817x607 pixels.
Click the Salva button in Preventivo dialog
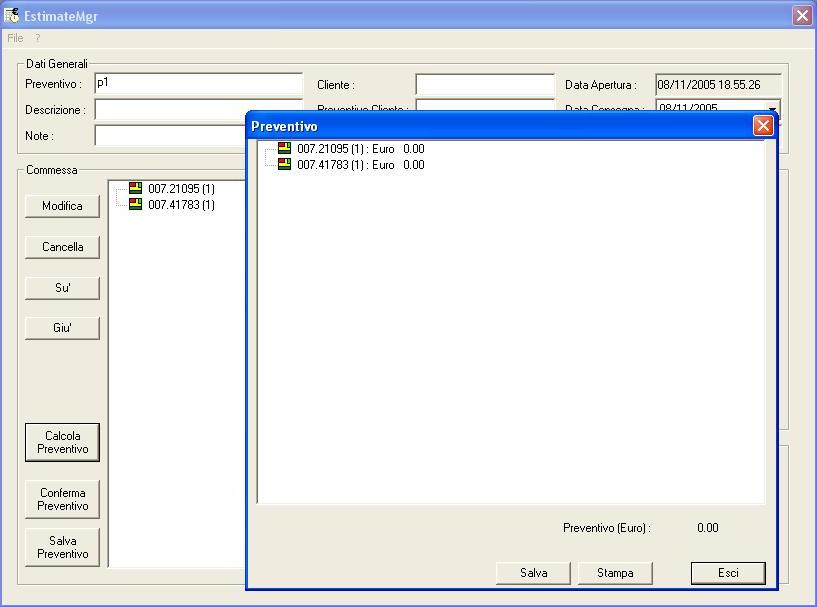tap(533, 573)
